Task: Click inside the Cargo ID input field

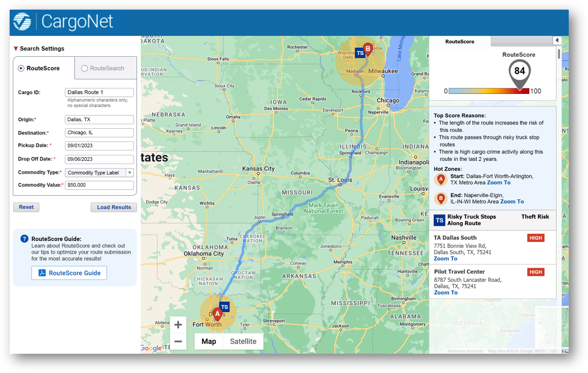Action: coord(99,92)
